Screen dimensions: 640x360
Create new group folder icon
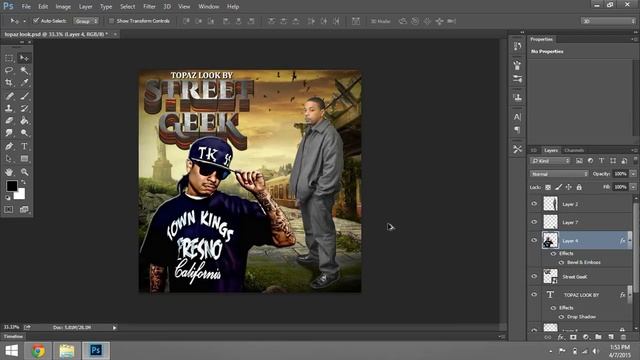pos(598,337)
